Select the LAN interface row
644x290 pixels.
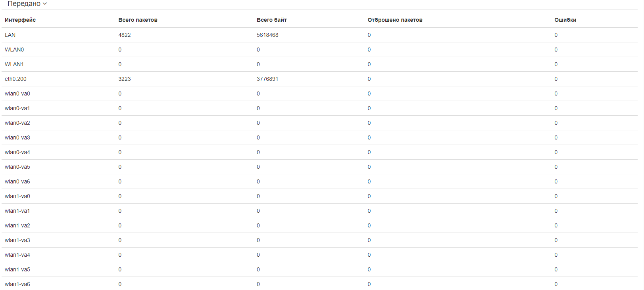pyautogui.click(x=10, y=35)
